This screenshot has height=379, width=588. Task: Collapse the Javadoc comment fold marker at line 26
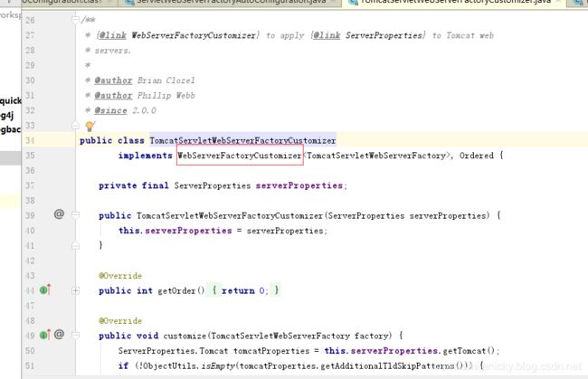(x=75, y=19)
